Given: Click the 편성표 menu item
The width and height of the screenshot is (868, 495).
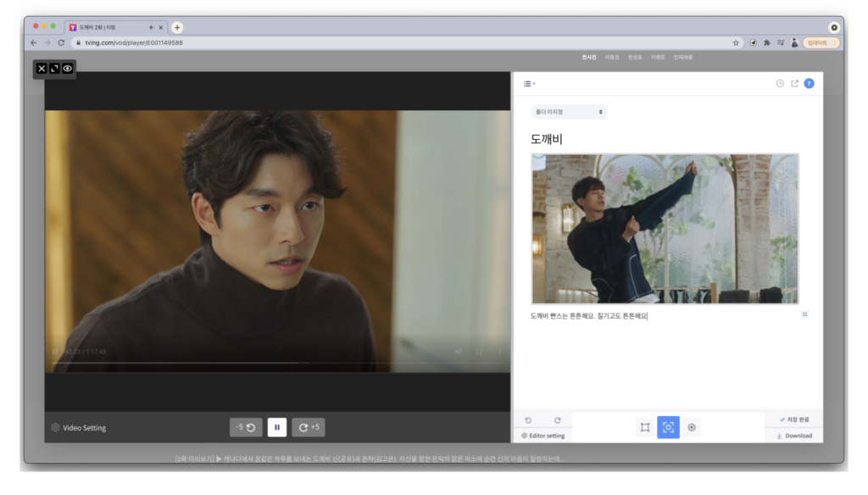Looking at the screenshot, I should (x=635, y=57).
